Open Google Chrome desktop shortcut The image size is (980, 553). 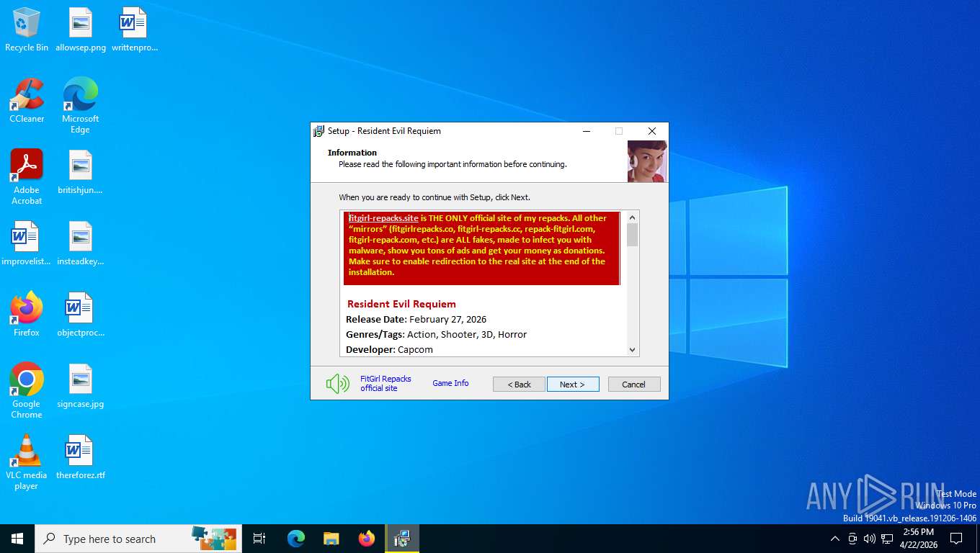27,391
